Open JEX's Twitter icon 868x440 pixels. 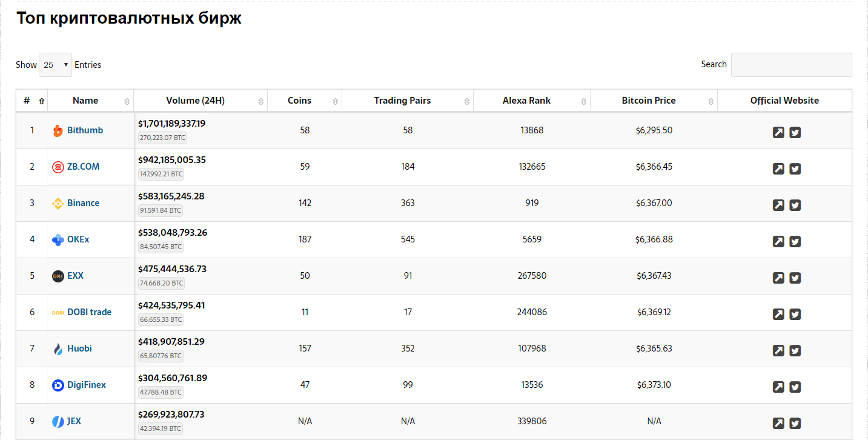click(795, 423)
